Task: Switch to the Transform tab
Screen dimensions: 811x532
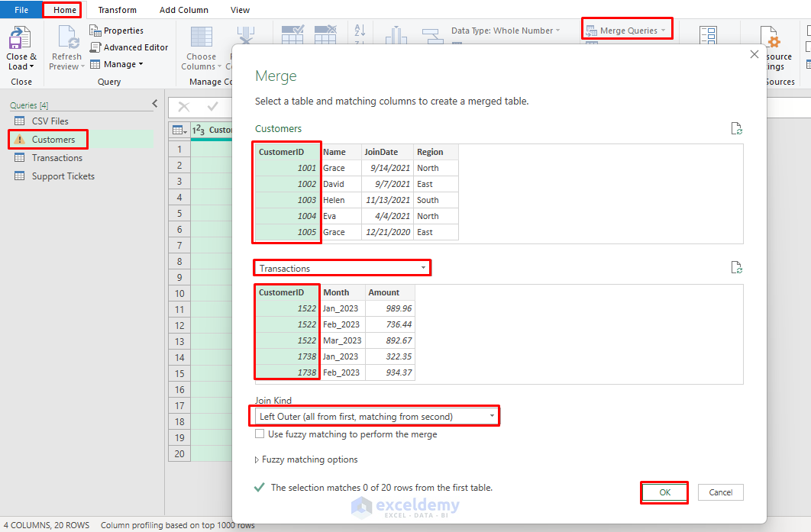Action: [x=118, y=10]
